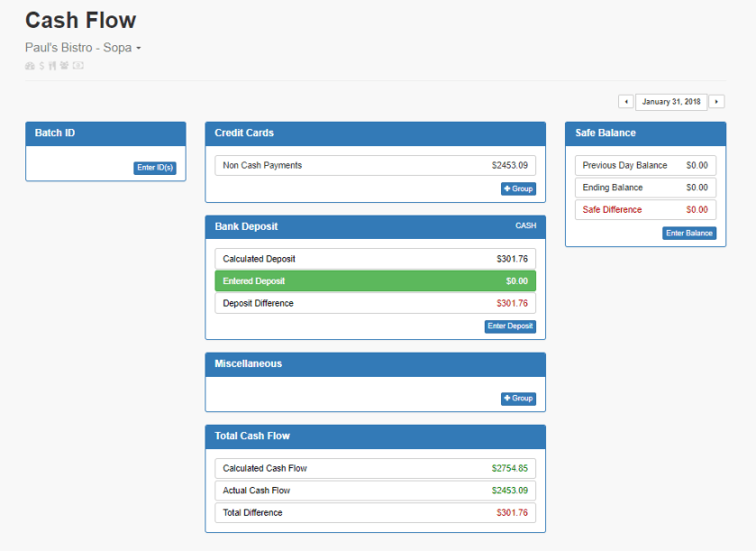Open the Paul's Bistro - Sopa location dropdown

pos(82,47)
